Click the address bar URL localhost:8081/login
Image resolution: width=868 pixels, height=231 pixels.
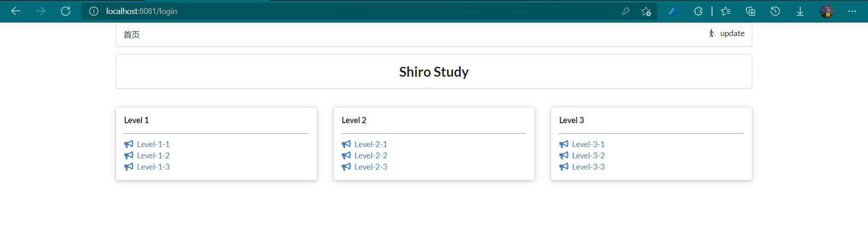(x=142, y=11)
